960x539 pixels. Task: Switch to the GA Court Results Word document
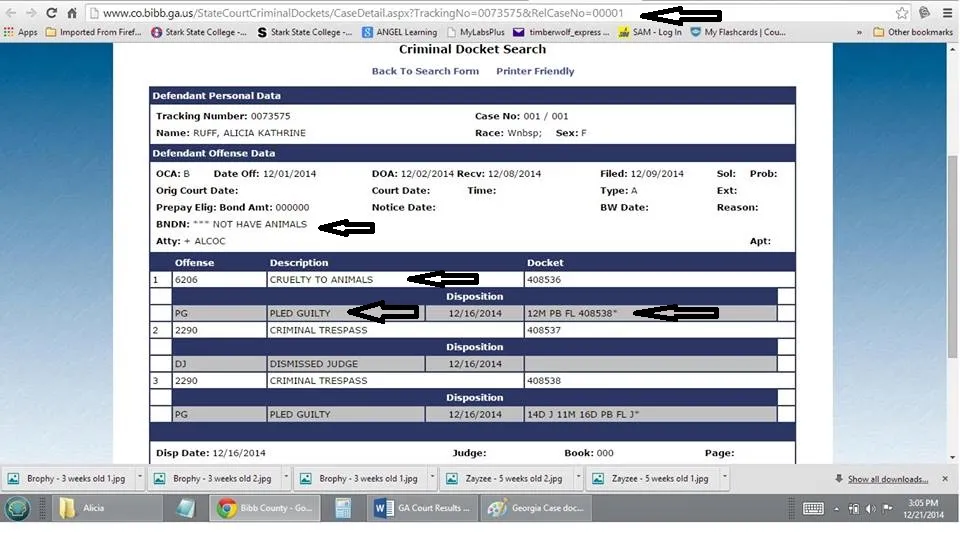pos(422,508)
